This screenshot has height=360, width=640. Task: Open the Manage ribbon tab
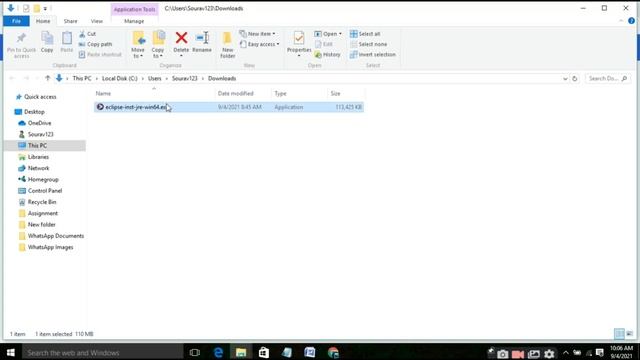(134, 21)
